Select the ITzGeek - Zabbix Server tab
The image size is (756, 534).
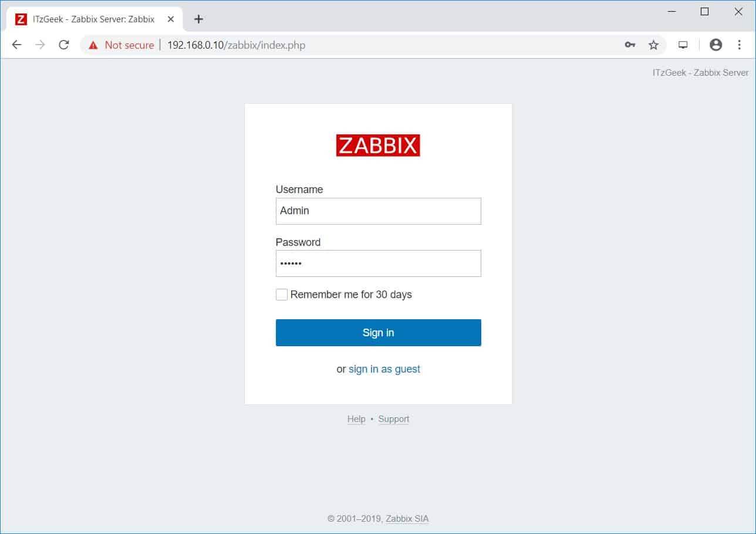(94, 19)
